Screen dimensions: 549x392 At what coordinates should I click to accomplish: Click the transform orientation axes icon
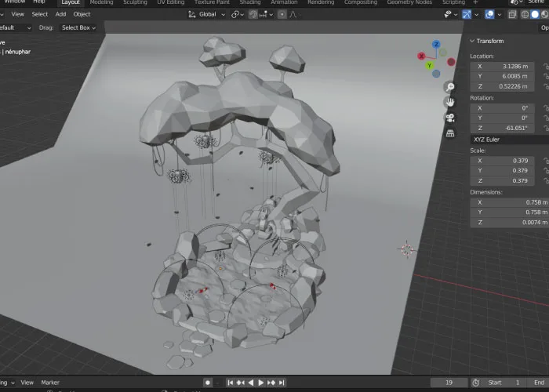click(x=192, y=14)
